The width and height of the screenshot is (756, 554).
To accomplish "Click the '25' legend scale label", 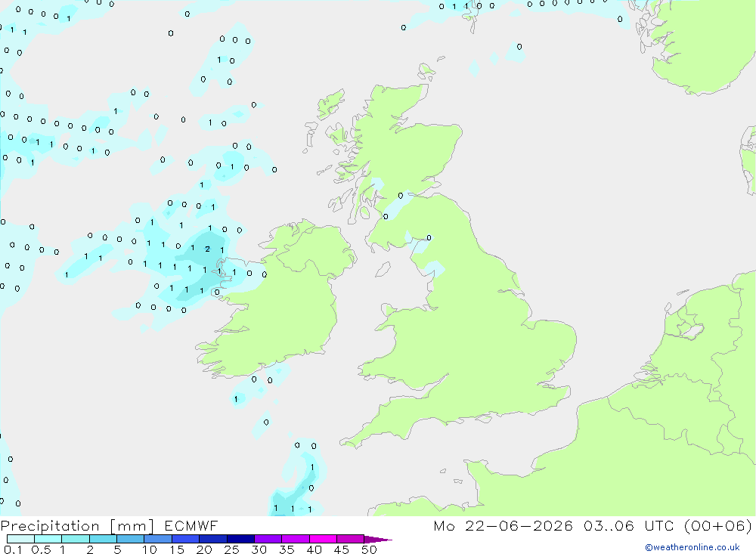I will (x=231, y=549).
